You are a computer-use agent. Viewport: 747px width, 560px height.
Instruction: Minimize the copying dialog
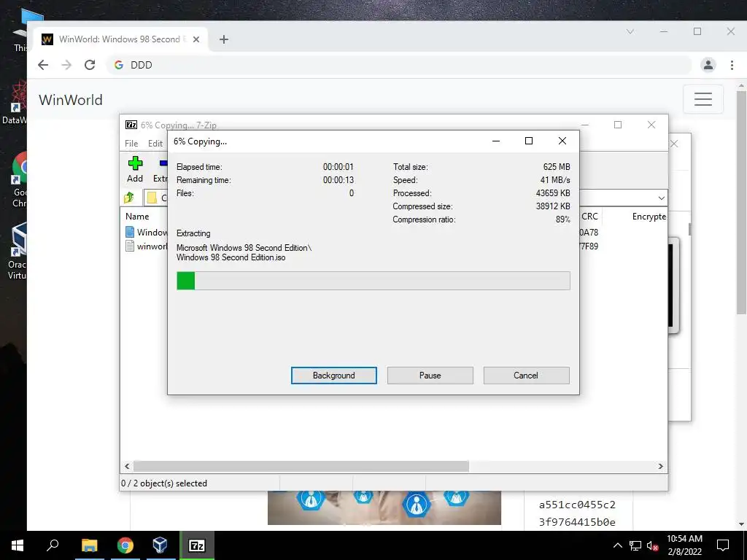496,141
